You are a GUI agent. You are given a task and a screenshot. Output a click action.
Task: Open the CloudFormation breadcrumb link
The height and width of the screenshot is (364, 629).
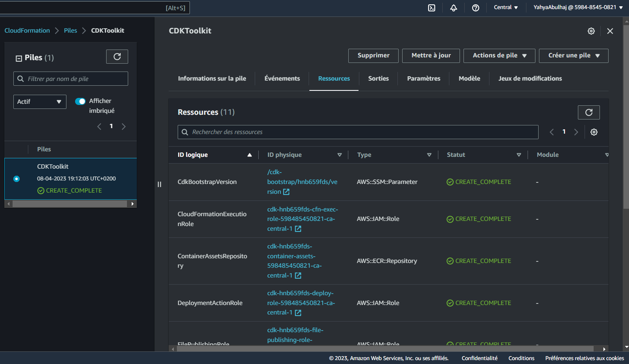pos(27,31)
